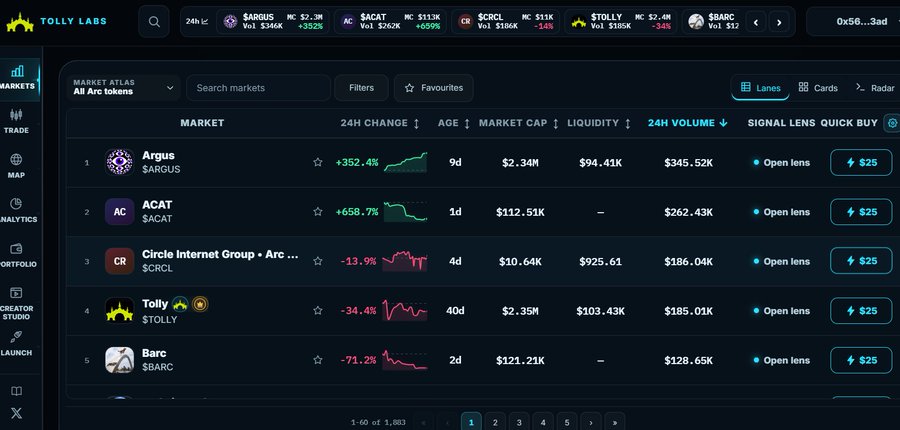This screenshot has height=430, width=900.
Task: Switch to Cards view
Action: (x=818, y=88)
